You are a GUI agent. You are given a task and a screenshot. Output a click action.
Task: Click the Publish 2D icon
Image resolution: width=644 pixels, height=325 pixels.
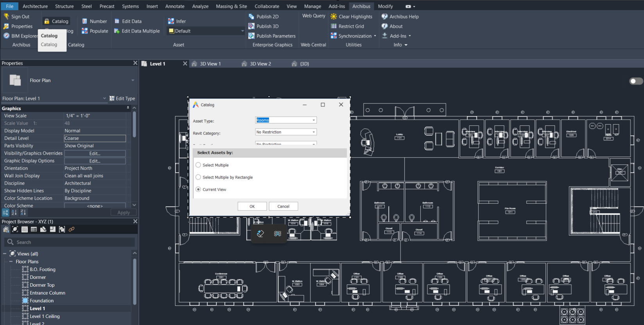251,16
